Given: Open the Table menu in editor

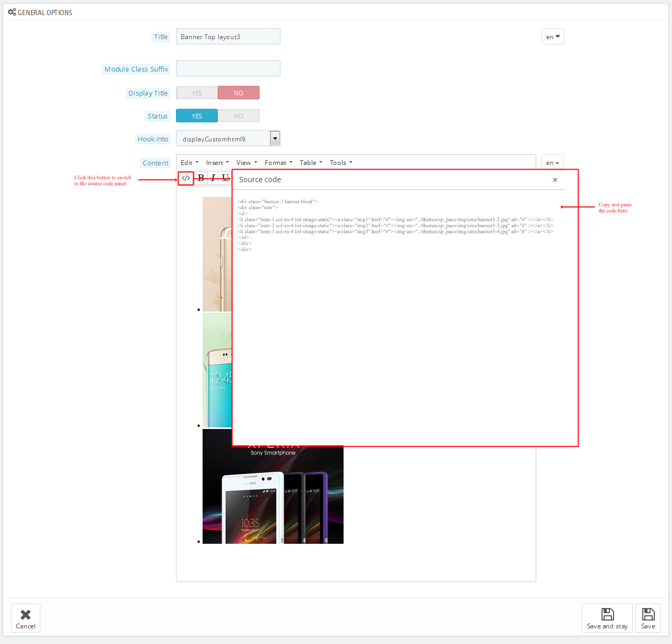Looking at the screenshot, I should click(x=311, y=163).
